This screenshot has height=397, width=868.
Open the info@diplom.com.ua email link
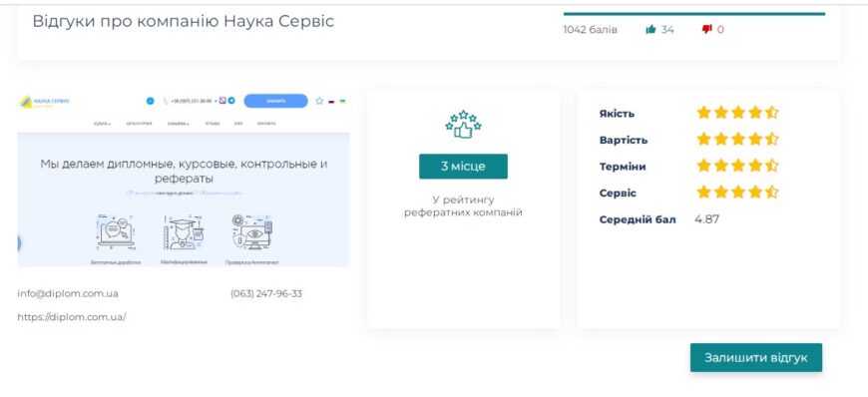tap(68, 293)
